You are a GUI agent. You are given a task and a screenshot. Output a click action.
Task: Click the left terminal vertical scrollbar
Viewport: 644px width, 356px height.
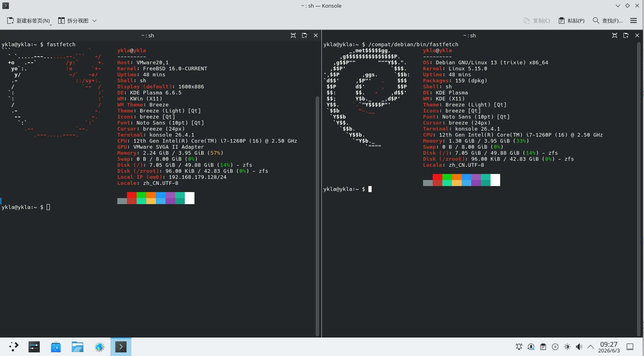click(x=317, y=215)
